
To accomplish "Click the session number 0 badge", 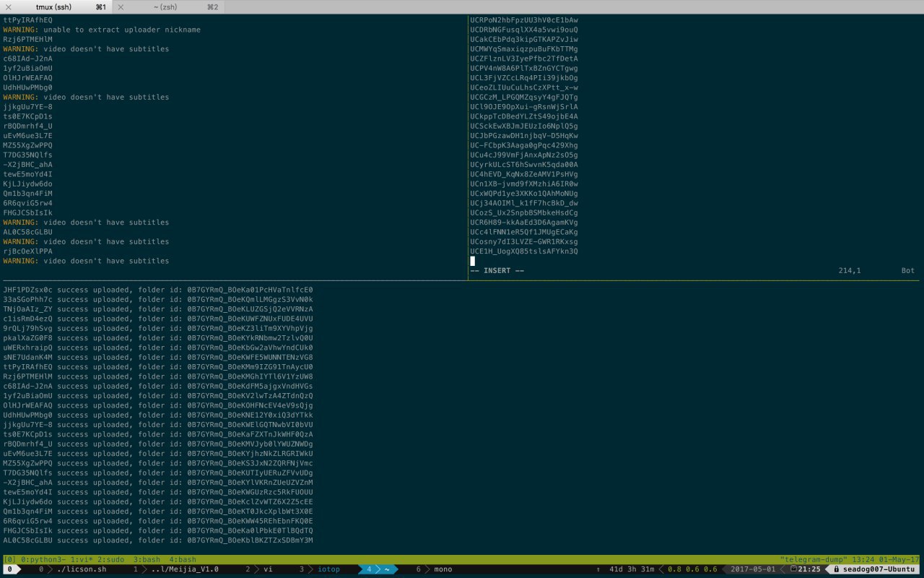I will point(9,569).
